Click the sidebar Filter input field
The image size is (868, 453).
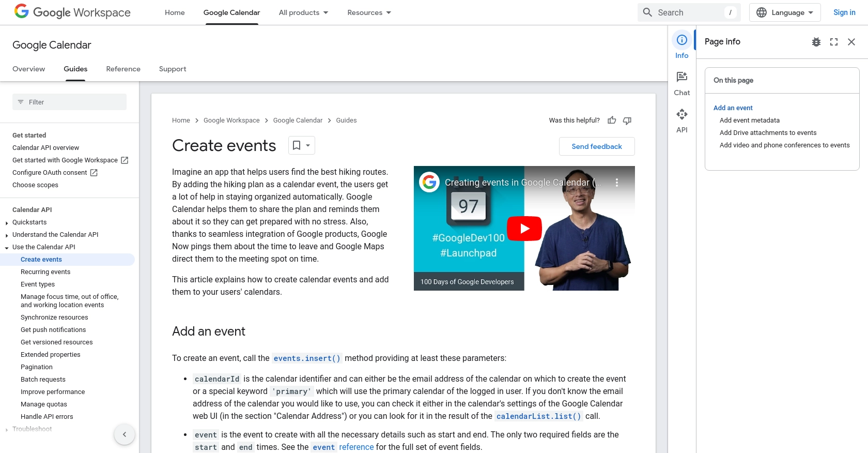click(x=69, y=102)
